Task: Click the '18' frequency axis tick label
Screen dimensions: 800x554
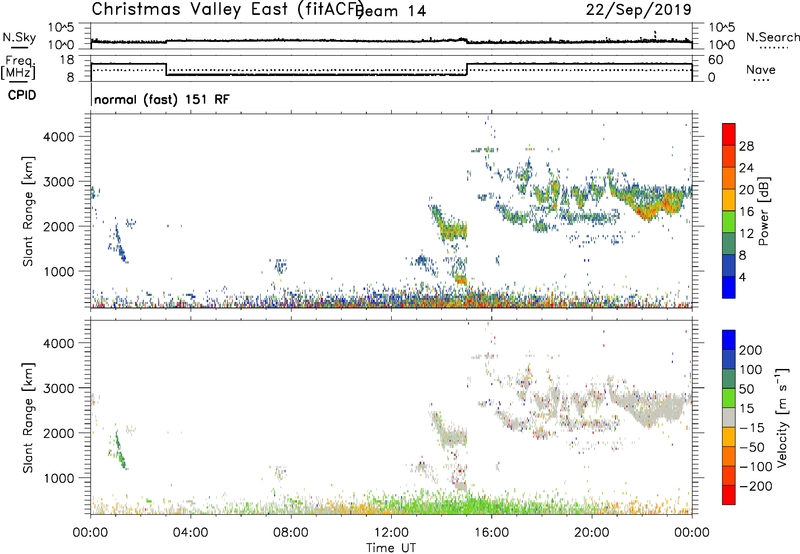Action: pos(66,60)
